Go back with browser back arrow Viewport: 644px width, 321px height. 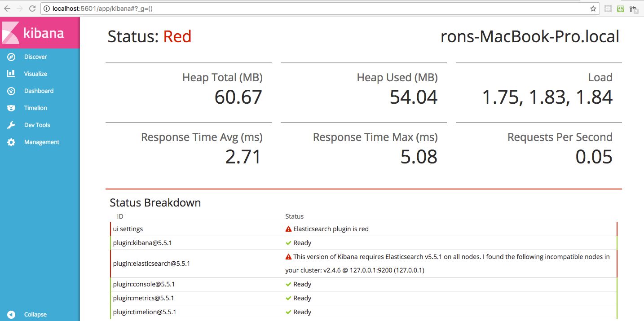[7, 9]
